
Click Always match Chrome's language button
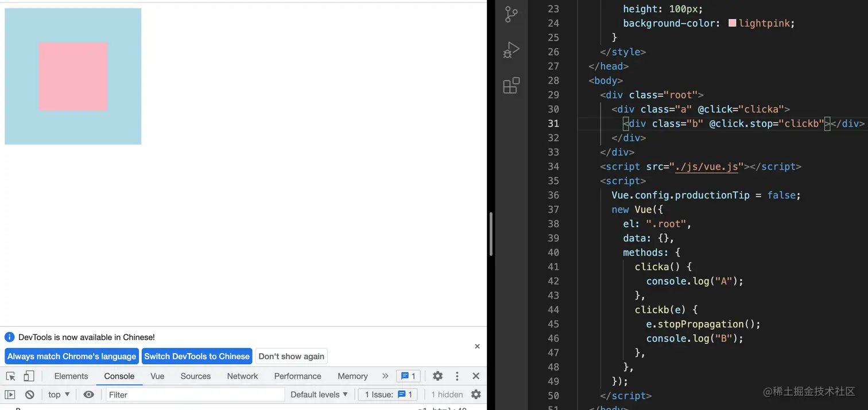coord(72,356)
